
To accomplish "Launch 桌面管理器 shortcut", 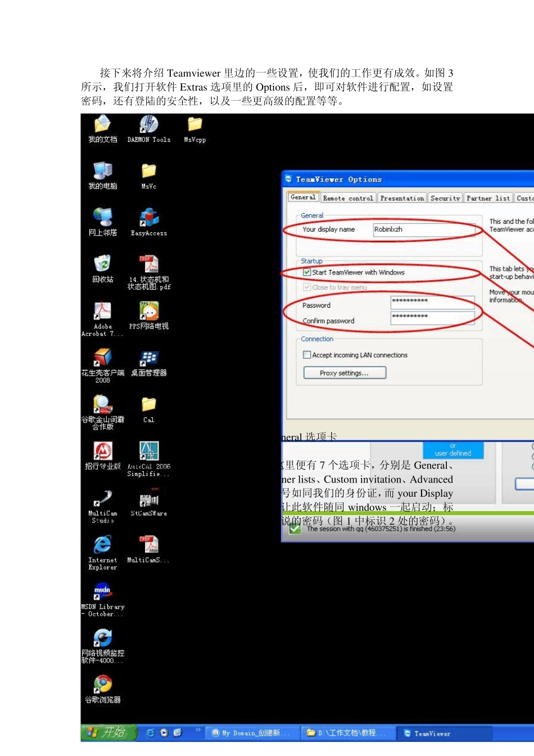I will [x=149, y=362].
